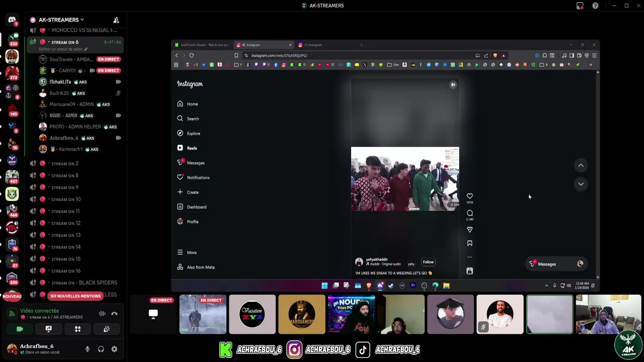Screen dimensions: 644x362
Task: Click the instagram.com address bar
Action: pyautogui.click(x=357, y=55)
